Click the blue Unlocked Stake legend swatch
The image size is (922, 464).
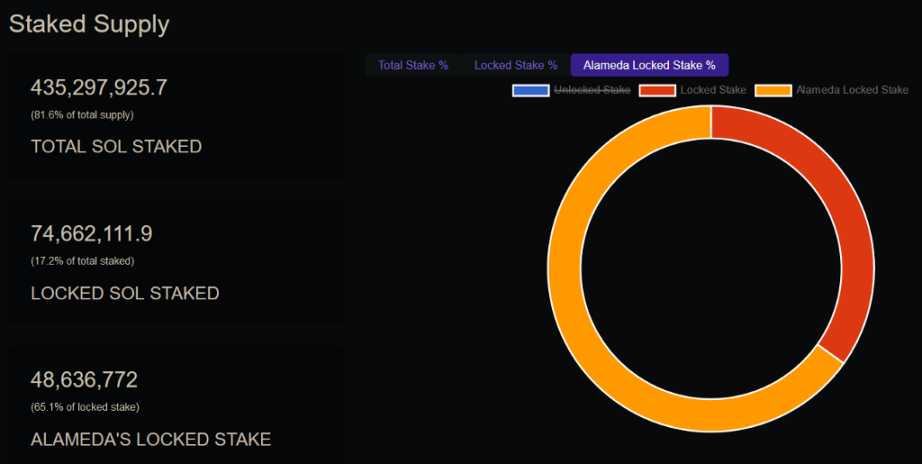click(530, 90)
